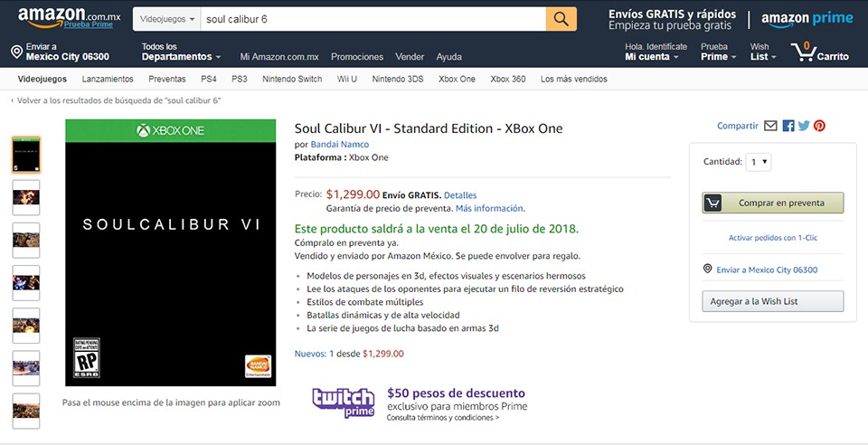The height and width of the screenshot is (445, 868).
Task: Click the Amazon.com.mx logo
Action: pyautogui.click(x=69, y=17)
